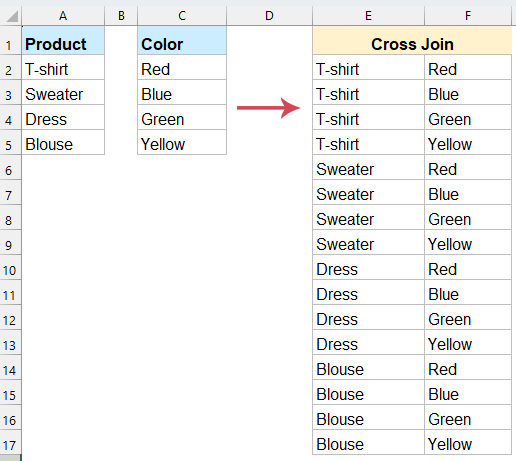Select row 17 header
This screenshot has width=516, height=461.
(10, 442)
